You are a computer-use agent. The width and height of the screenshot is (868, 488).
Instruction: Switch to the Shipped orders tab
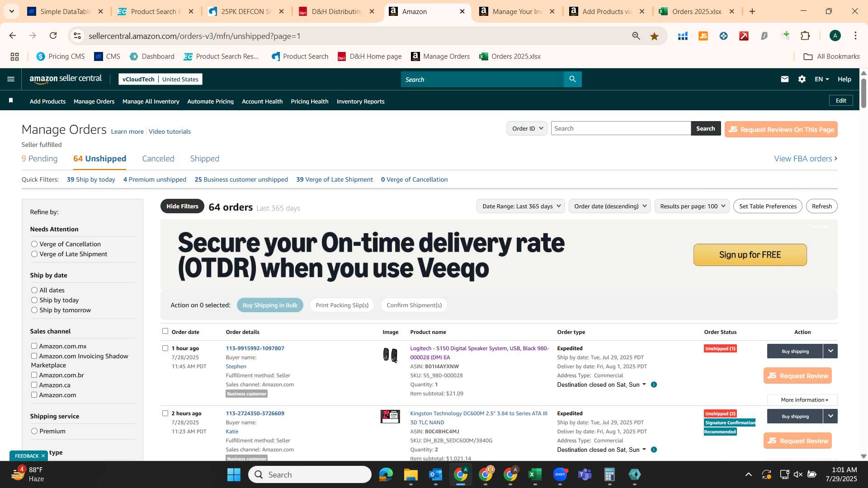204,159
